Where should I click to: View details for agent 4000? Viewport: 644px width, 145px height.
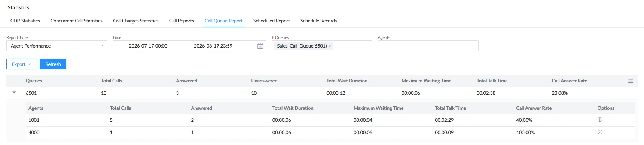(x=600, y=132)
